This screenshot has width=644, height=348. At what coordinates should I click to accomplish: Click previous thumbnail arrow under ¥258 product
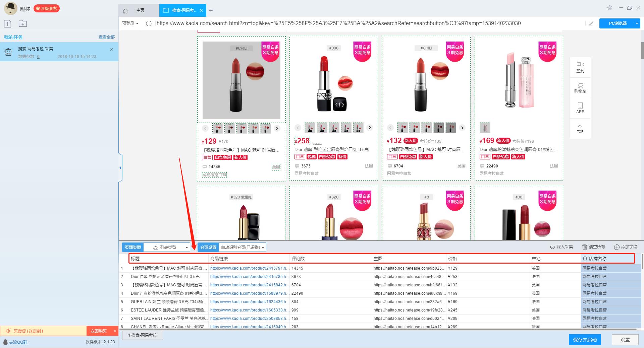298,128
